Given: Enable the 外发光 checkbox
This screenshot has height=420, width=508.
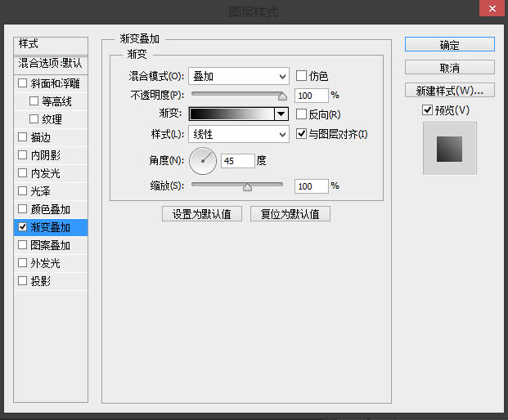Looking at the screenshot, I should pos(22,262).
